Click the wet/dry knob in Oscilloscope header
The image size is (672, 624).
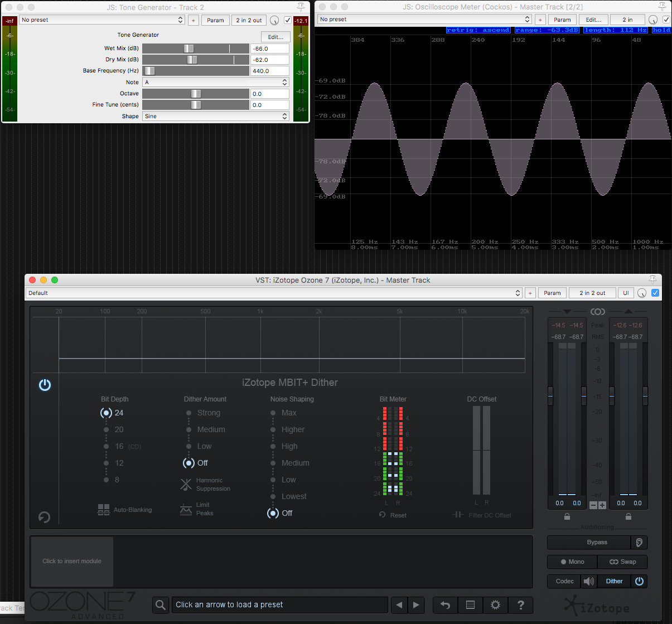pos(653,20)
